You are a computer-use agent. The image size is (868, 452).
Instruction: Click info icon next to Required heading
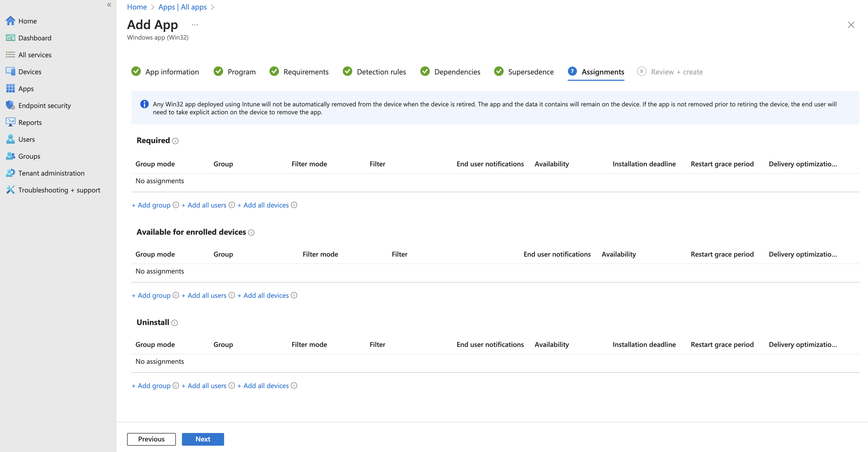point(175,141)
